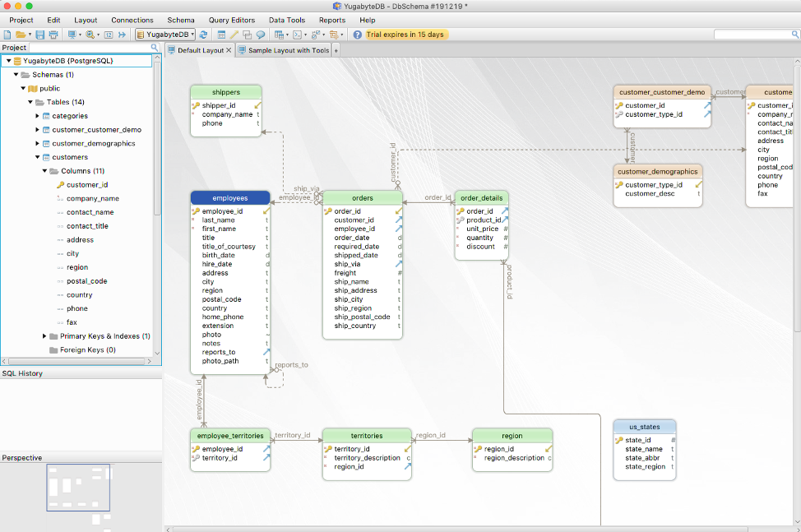The width and height of the screenshot is (801, 532).
Task: Open the Query Editors menu
Action: (x=231, y=20)
